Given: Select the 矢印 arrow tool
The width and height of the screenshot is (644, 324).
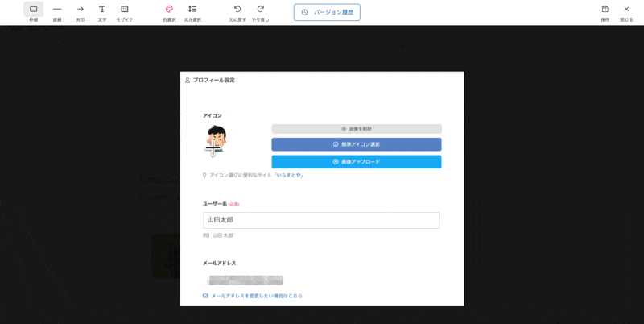Looking at the screenshot, I should tap(80, 12).
